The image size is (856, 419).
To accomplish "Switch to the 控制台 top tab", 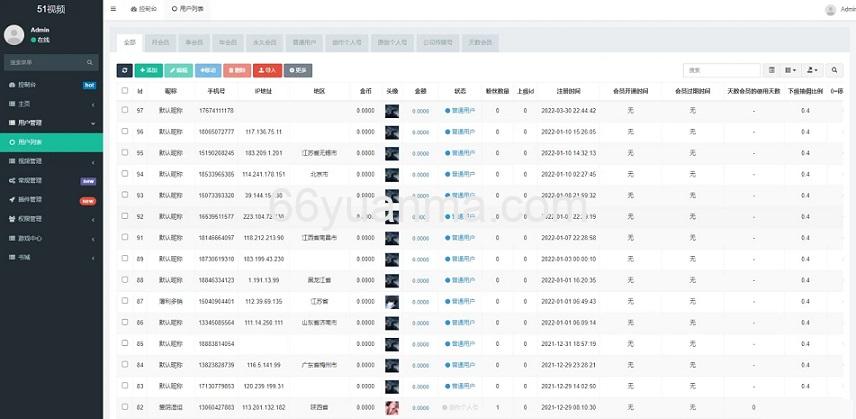I will click(x=143, y=9).
